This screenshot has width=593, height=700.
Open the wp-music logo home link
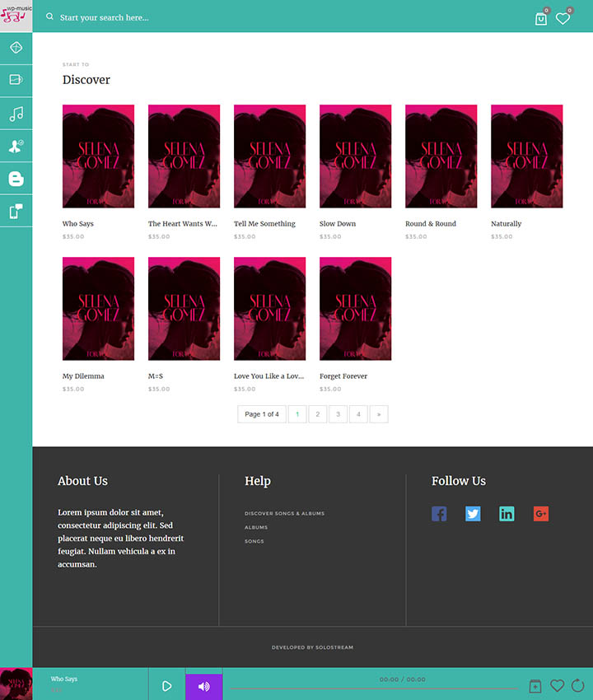point(16,16)
